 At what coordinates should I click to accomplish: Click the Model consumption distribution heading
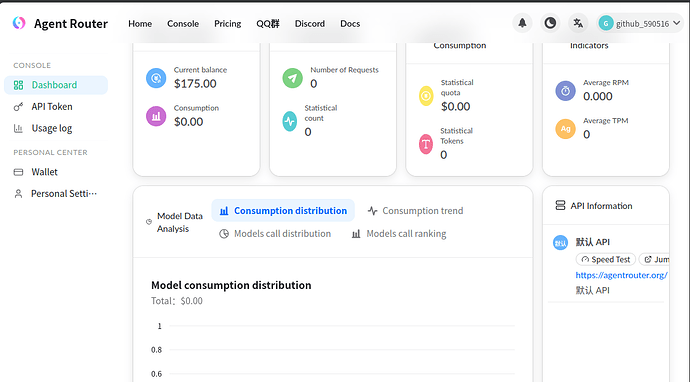tap(231, 285)
